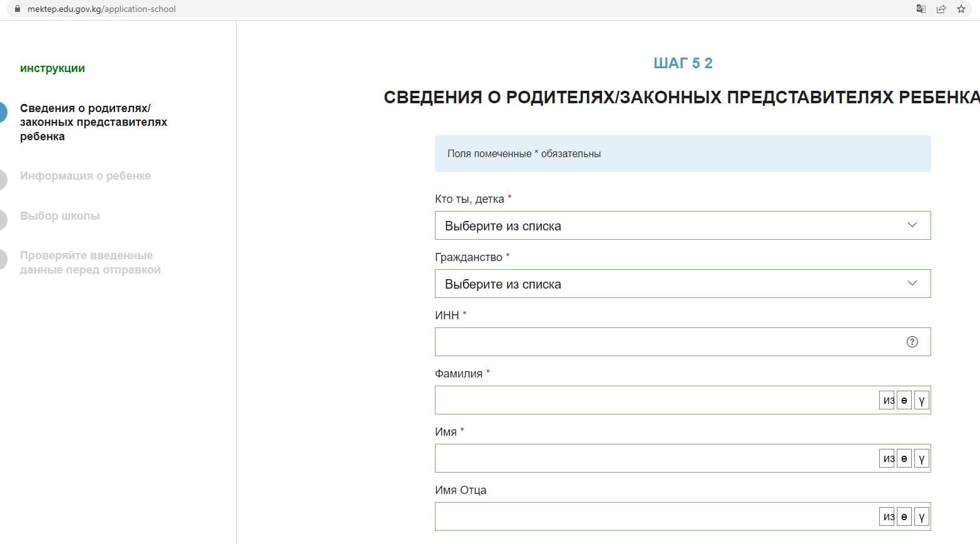The height and width of the screenshot is (544, 980).
Task: Insert letter ү in the Имя Отца field
Action: pos(921,516)
